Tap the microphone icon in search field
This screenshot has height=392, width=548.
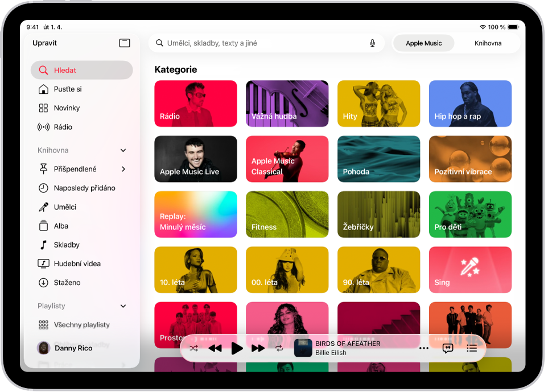tap(373, 43)
